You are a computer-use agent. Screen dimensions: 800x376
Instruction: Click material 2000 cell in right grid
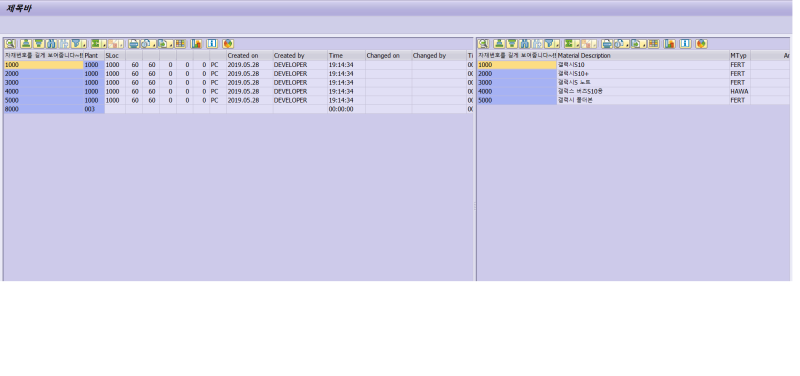(516, 74)
